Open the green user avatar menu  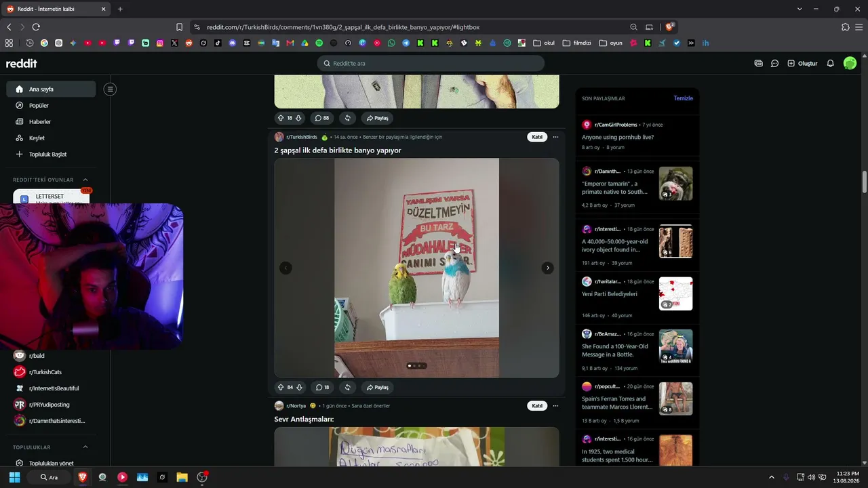850,63
